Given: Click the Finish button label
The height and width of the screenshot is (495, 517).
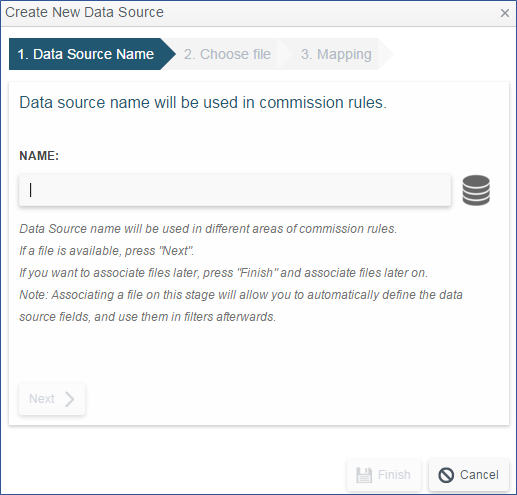Looking at the screenshot, I should (394, 475).
